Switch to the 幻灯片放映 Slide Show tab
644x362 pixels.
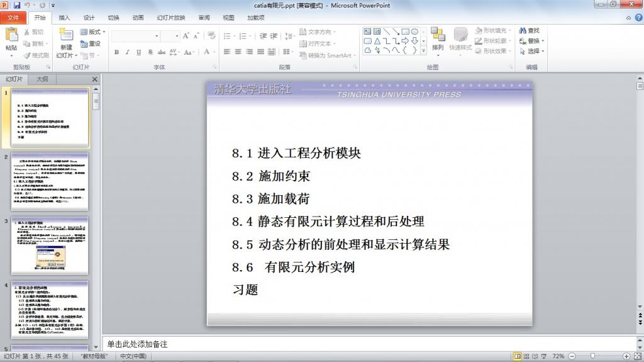(x=171, y=18)
